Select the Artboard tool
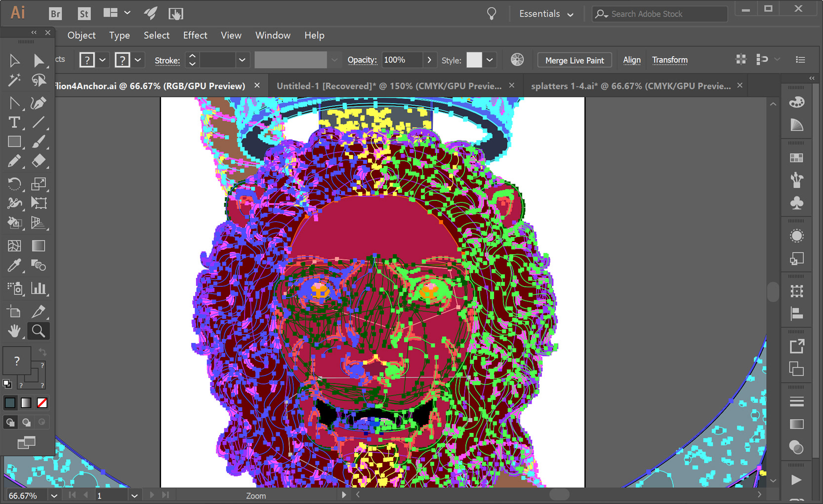This screenshot has width=823, height=504. (x=14, y=311)
